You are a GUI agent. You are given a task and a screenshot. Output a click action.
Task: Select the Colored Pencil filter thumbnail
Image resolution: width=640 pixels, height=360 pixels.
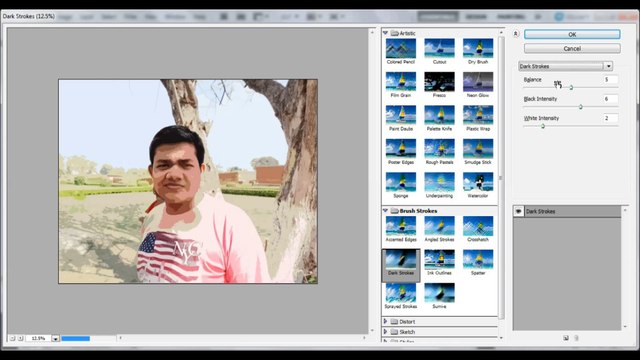click(x=400, y=48)
